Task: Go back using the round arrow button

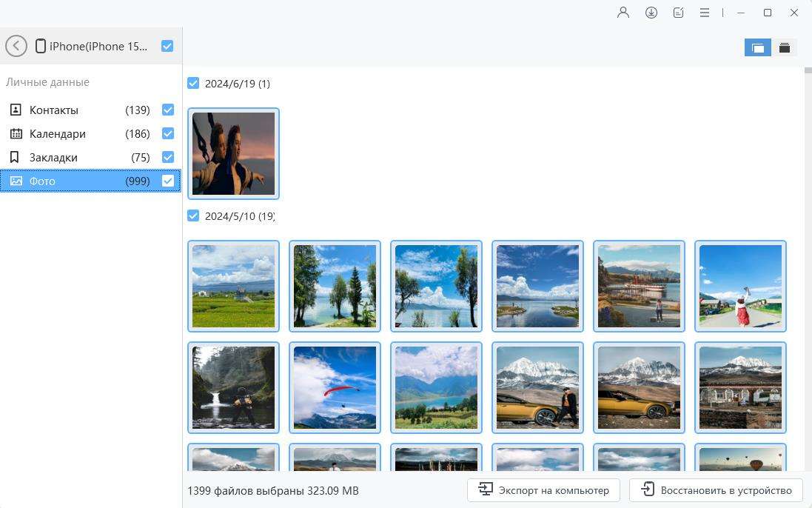Action: pos(16,46)
